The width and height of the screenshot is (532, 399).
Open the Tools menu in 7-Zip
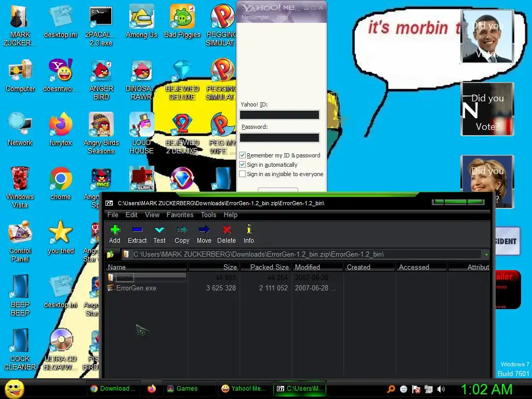click(x=208, y=215)
